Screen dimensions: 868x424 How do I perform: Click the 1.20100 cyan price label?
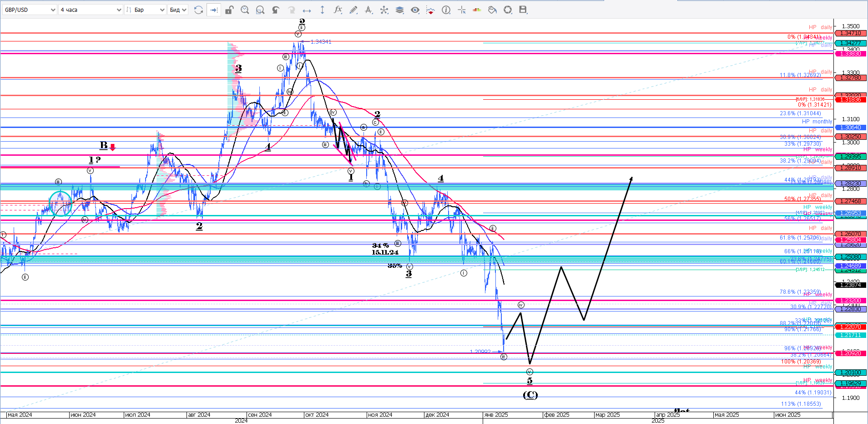click(850, 373)
